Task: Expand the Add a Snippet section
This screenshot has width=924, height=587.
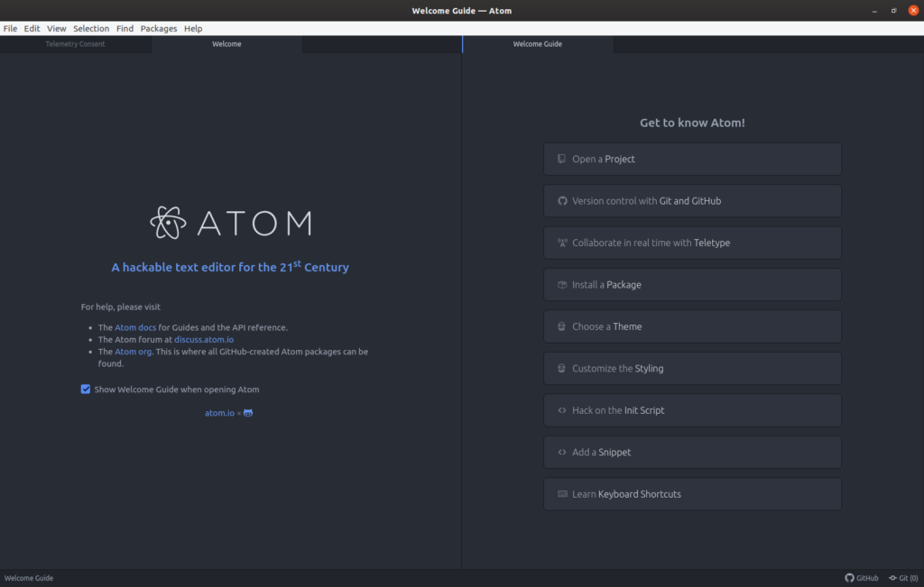Action: pyautogui.click(x=692, y=453)
